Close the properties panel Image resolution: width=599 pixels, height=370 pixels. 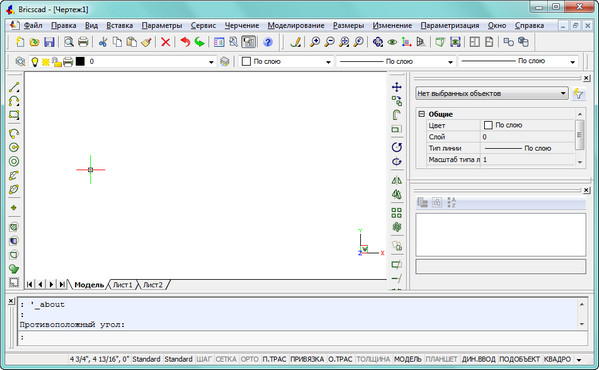pyautogui.click(x=586, y=78)
